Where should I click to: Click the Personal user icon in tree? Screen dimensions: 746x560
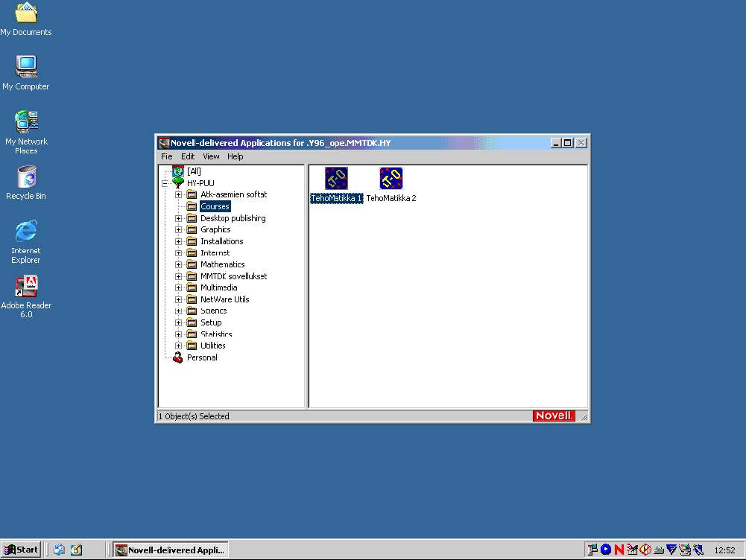coord(178,357)
